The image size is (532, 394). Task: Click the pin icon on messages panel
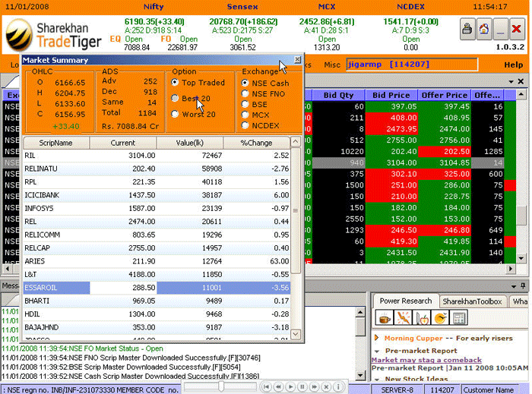[x=523, y=286]
